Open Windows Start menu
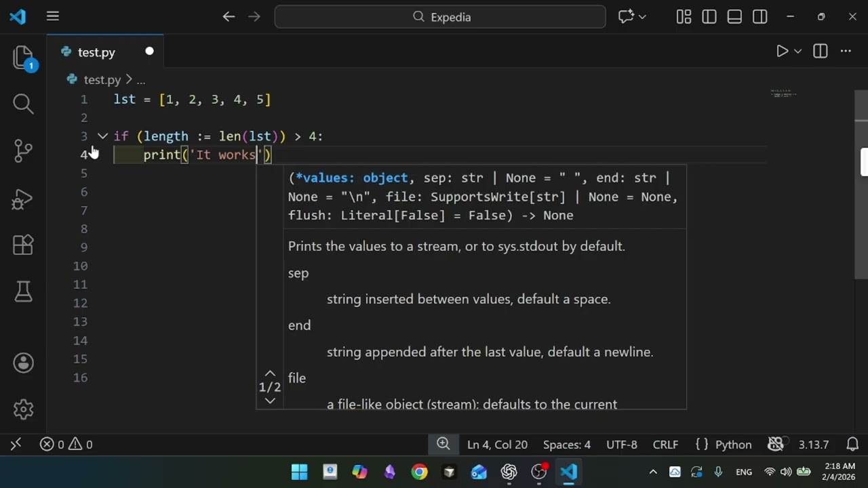Image resolution: width=868 pixels, height=488 pixels. coord(299,472)
